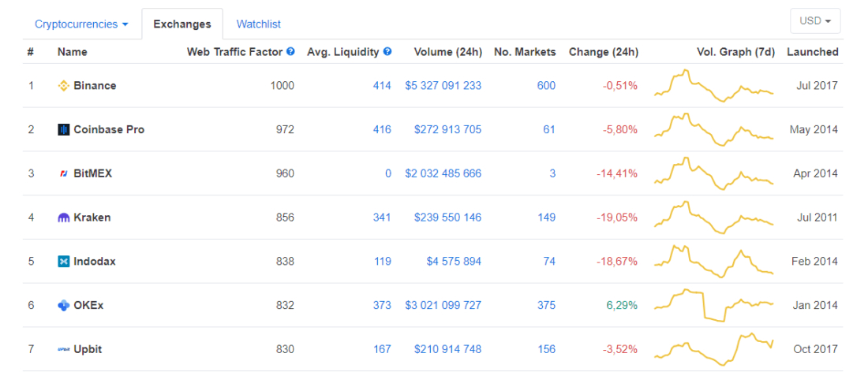Click BitMEX markets count 3
Viewport: 868px width, 372px height.
click(552, 173)
